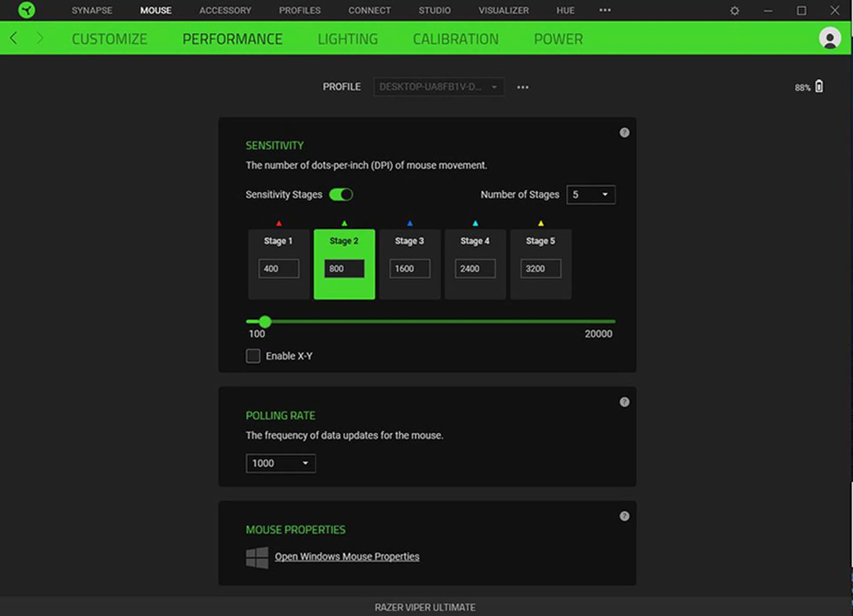Open the Polling Rate dropdown

click(280, 463)
